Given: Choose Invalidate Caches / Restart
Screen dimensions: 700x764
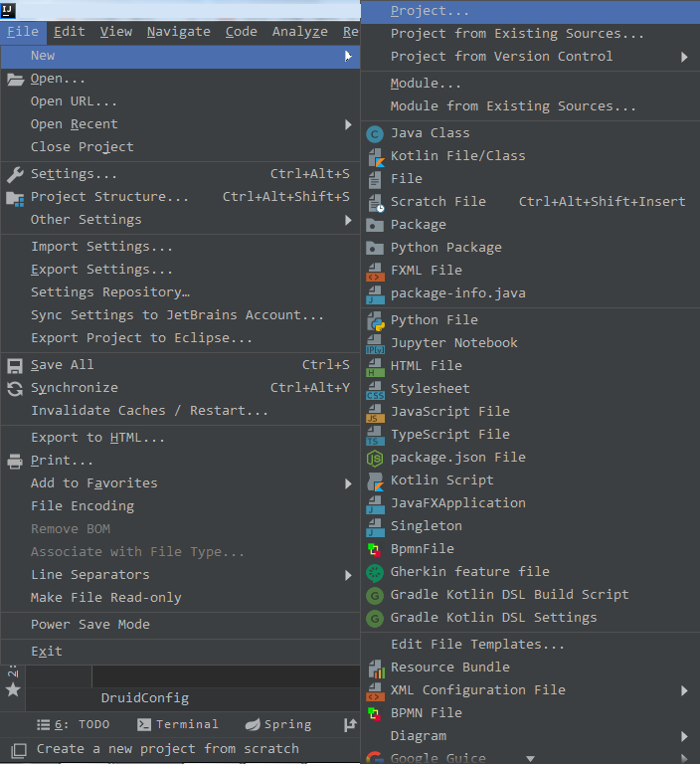Looking at the screenshot, I should tap(149, 411).
